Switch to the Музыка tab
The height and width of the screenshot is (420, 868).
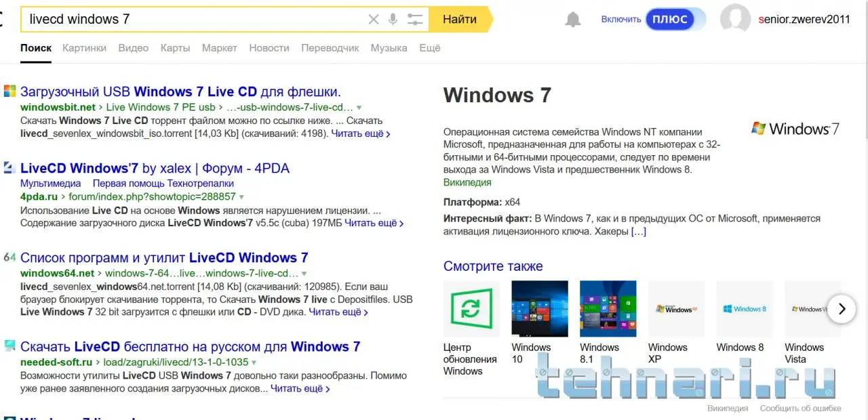point(389,48)
